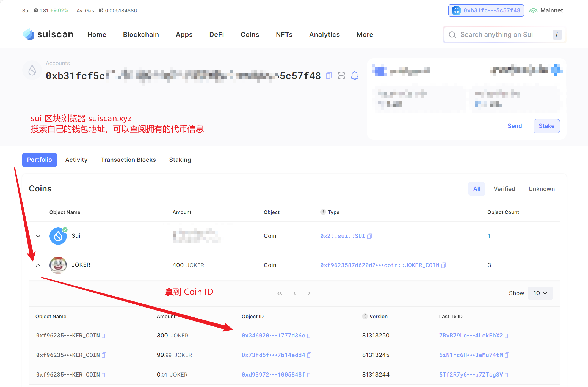The height and width of the screenshot is (387, 588).
Task: Open the QR code scan icon beside the address
Action: 341,76
